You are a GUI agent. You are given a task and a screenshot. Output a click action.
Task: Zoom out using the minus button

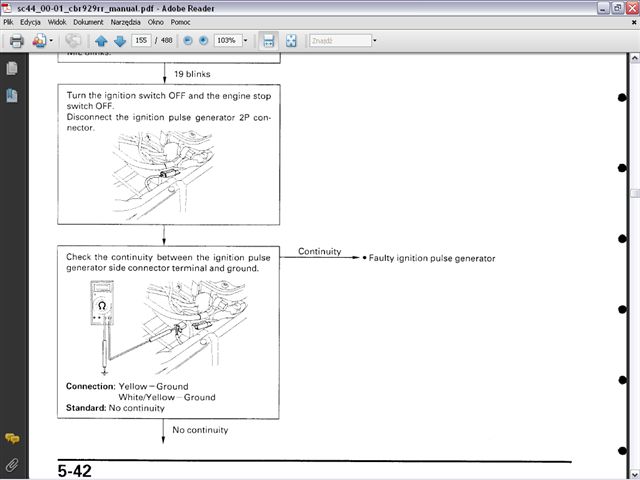(x=187, y=41)
